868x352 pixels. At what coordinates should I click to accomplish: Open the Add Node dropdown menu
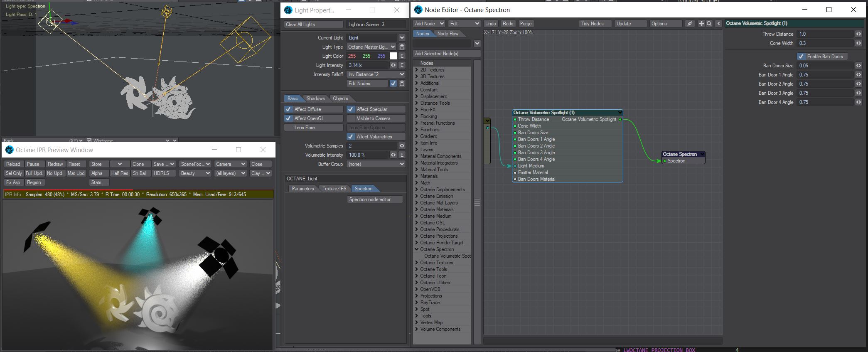point(429,24)
